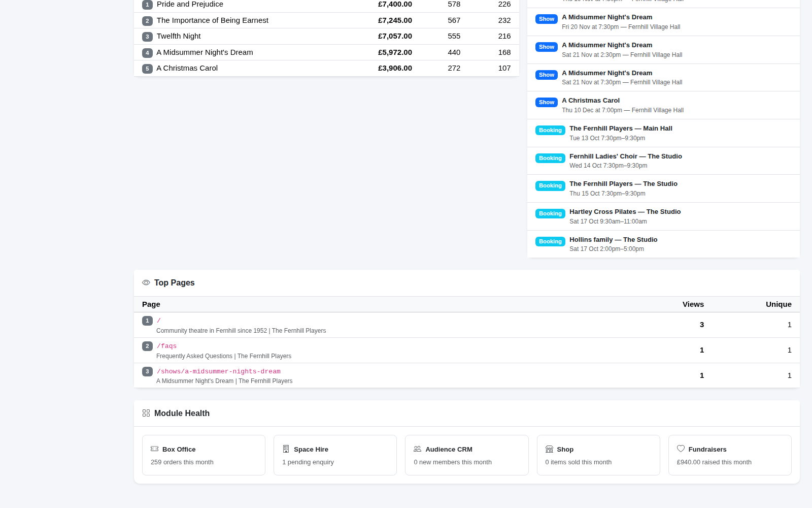Select A Midsummer Night's Dream sales row
The width and height of the screenshot is (812, 508).
pos(326,52)
